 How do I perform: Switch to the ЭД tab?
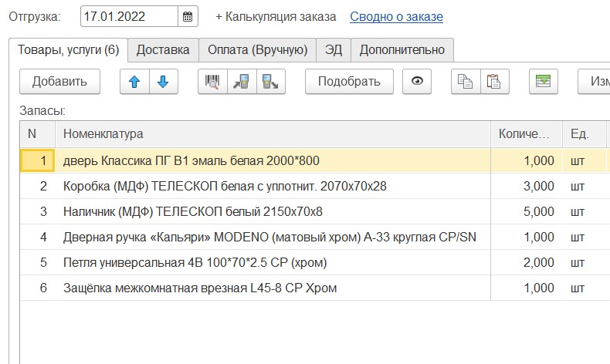point(334,50)
